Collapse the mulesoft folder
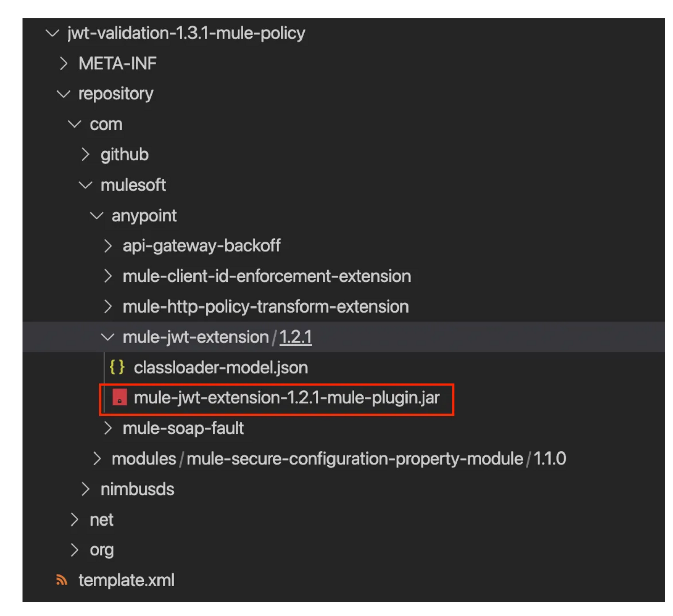Viewport: 673px width, 616px height. pos(86,185)
